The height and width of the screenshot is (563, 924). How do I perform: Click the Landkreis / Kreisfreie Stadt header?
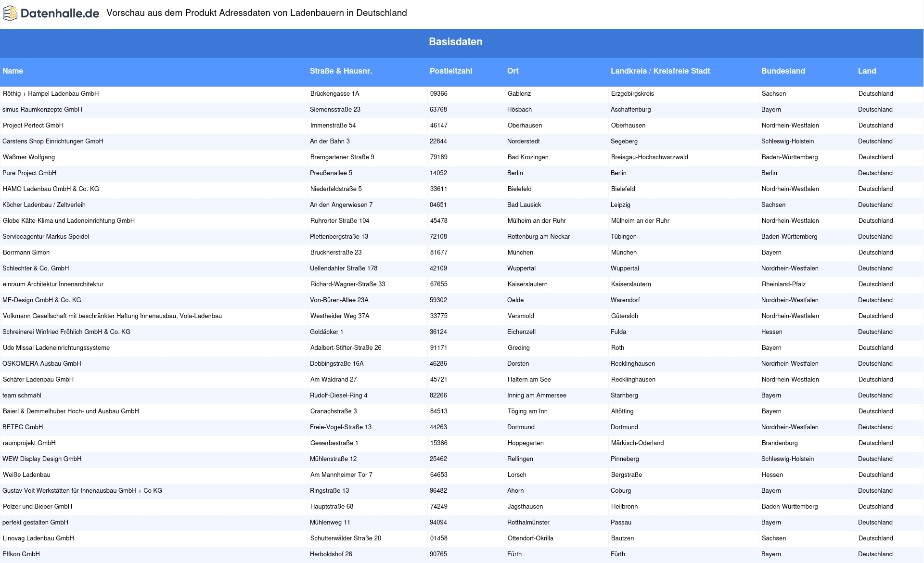click(660, 71)
